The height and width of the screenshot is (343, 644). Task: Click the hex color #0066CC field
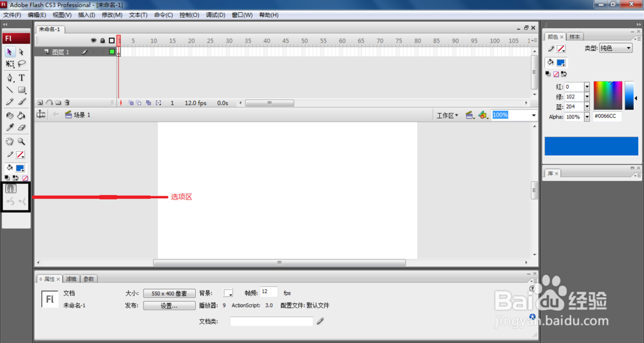pos(607,116)
